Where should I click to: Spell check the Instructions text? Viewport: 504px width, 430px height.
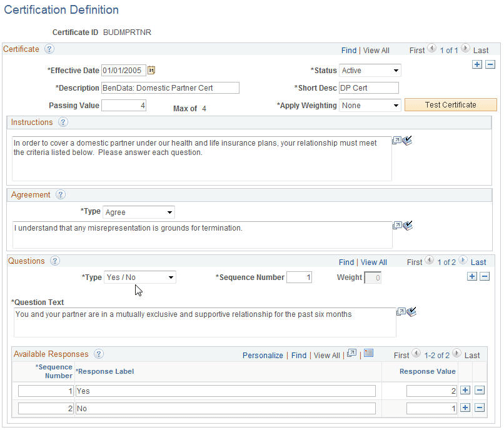point(407,141)
